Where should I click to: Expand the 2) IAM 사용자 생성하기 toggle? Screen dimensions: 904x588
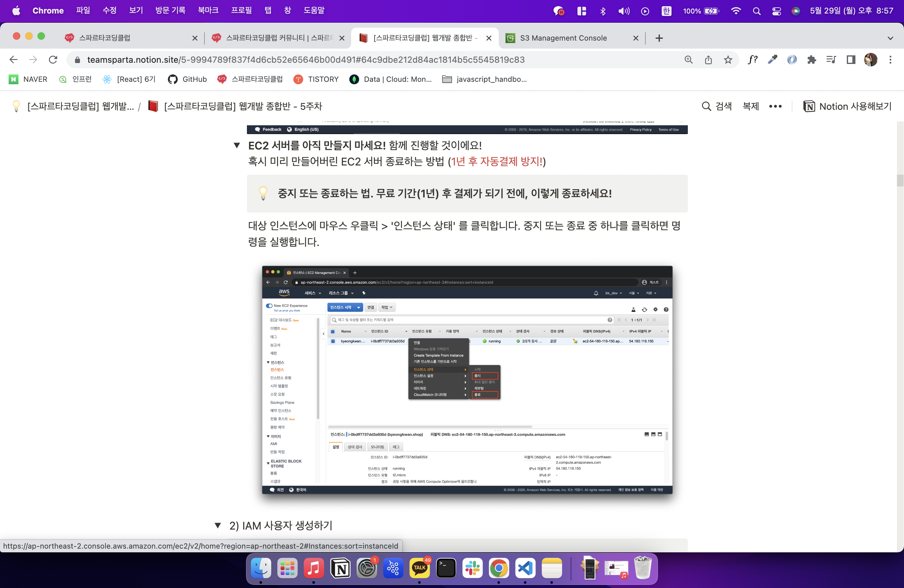click(x=218, y=525)
